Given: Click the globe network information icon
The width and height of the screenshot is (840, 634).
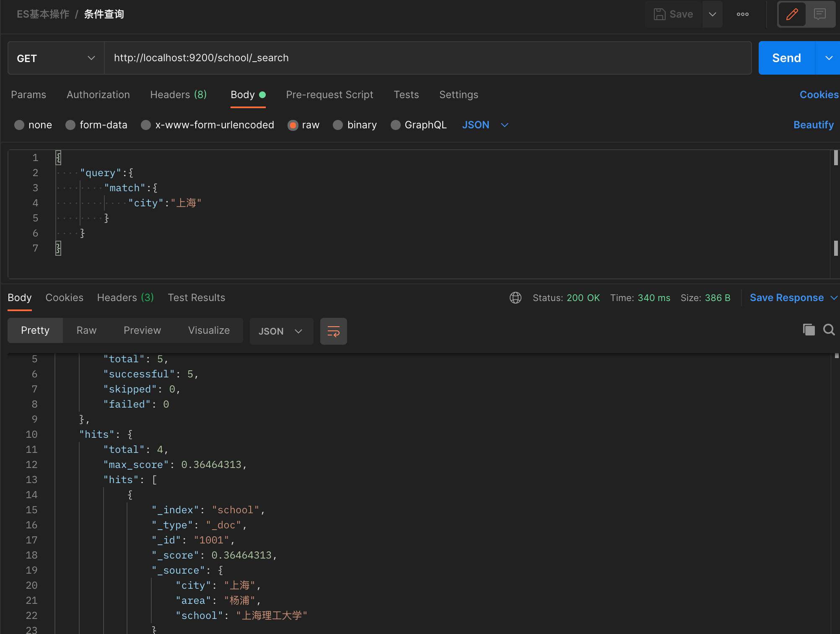Looking at the screenshot, I should point(515,298).
